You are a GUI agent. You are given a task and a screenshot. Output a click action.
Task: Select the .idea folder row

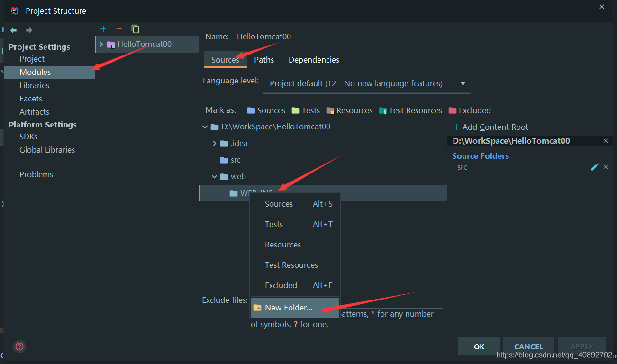click(323, 144)
